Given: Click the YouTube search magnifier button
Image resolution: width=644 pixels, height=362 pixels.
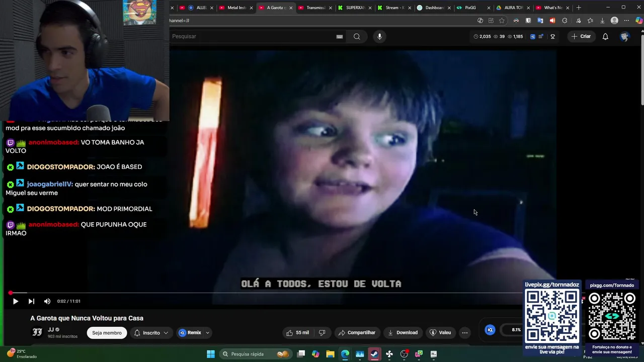Looking at the screenshot, I should pos(357,36).
